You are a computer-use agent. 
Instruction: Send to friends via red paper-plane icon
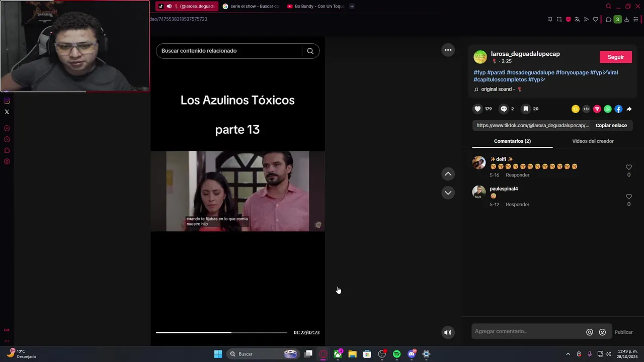tap(597, 109)
